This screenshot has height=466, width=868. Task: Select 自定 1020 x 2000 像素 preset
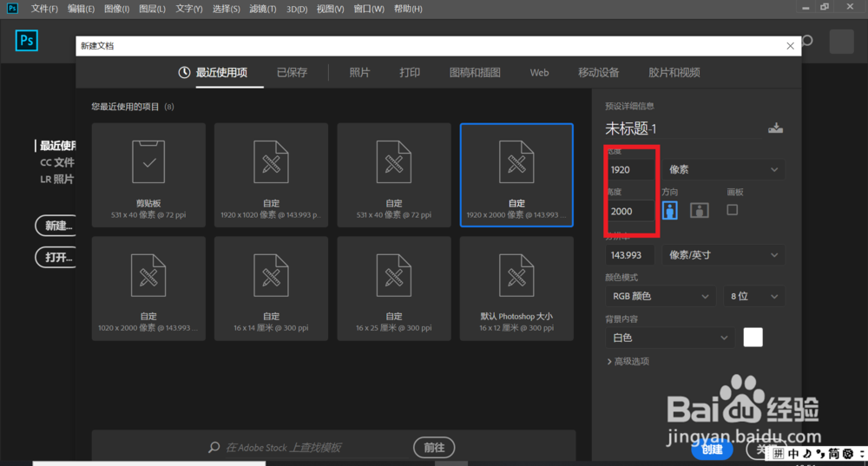point(148,288)
